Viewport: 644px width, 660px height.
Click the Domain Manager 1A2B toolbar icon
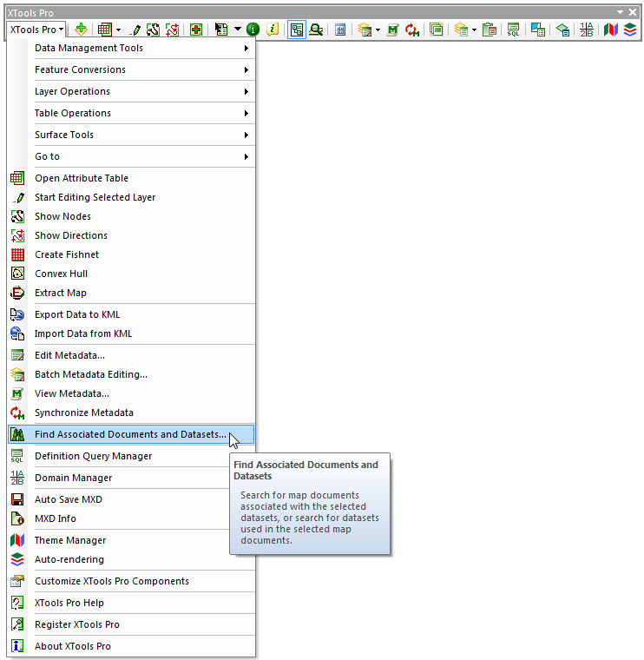pos(587,30)
